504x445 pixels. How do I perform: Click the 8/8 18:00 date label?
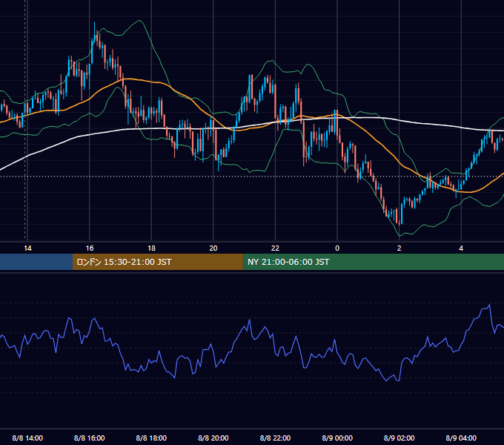(151, 438)
